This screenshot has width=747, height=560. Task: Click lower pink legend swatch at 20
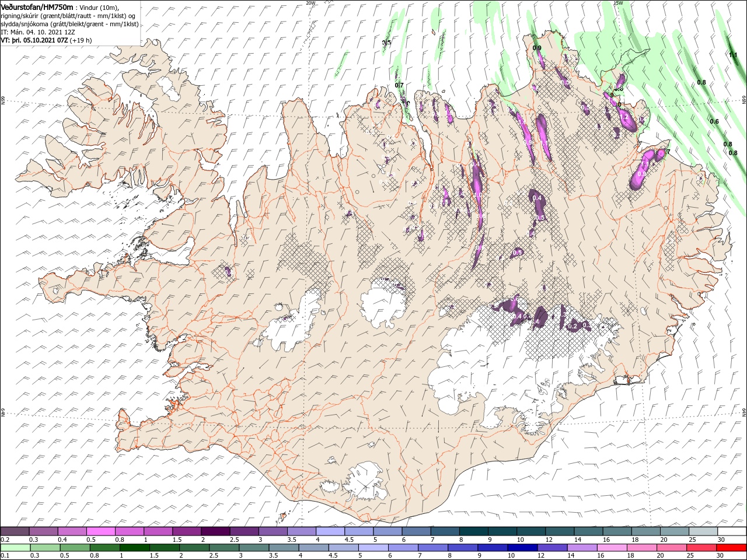click(671, 548)
